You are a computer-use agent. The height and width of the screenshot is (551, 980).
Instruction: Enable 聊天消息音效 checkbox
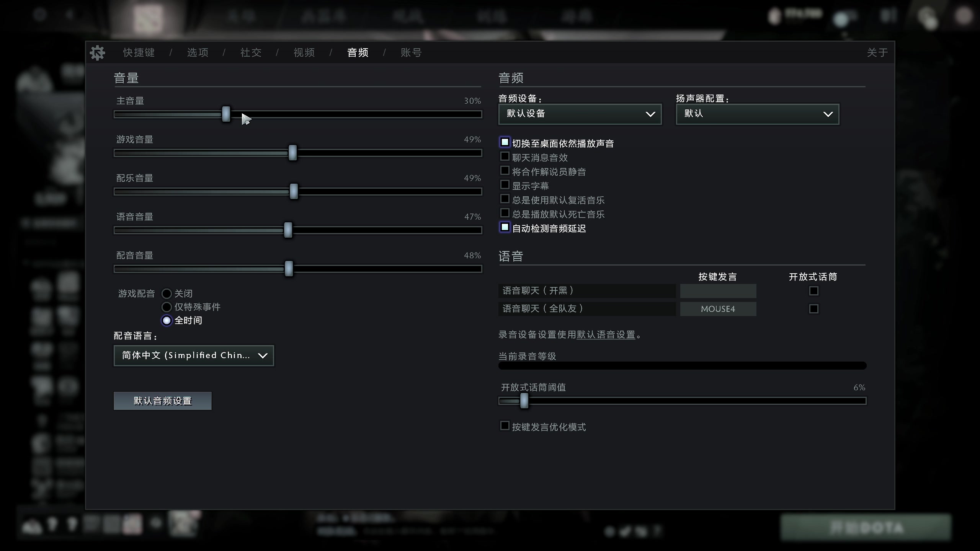[x=505, y=156]
